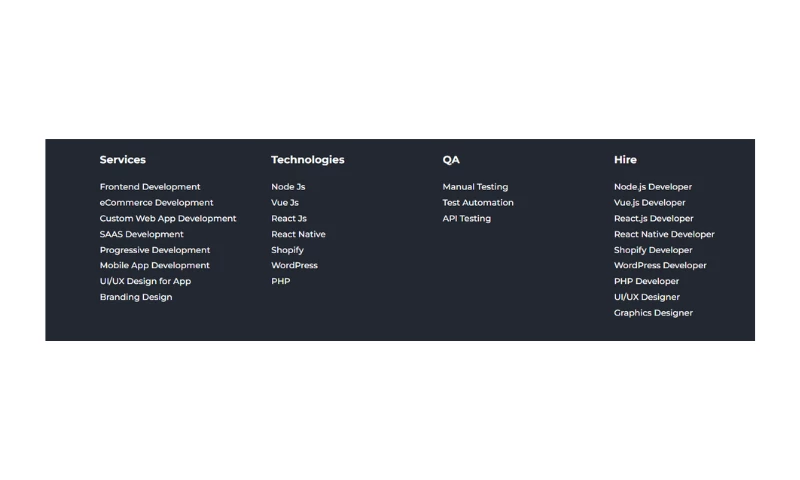Go to eCommerce Development page

pyautogui.click(x=156, y=203)
